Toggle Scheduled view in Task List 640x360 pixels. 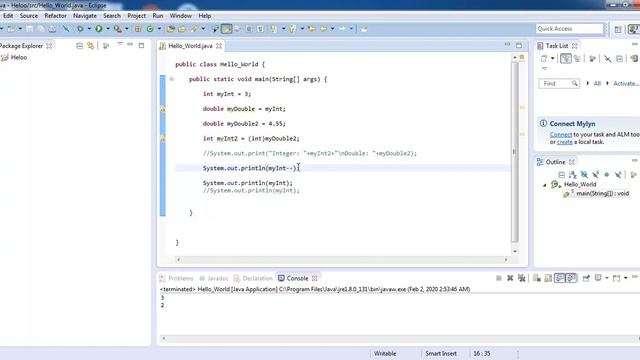coord(577,59)
